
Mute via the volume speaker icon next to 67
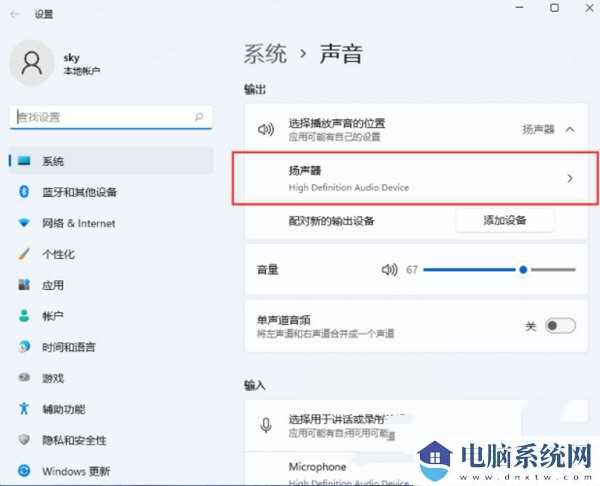pos(390,270)
